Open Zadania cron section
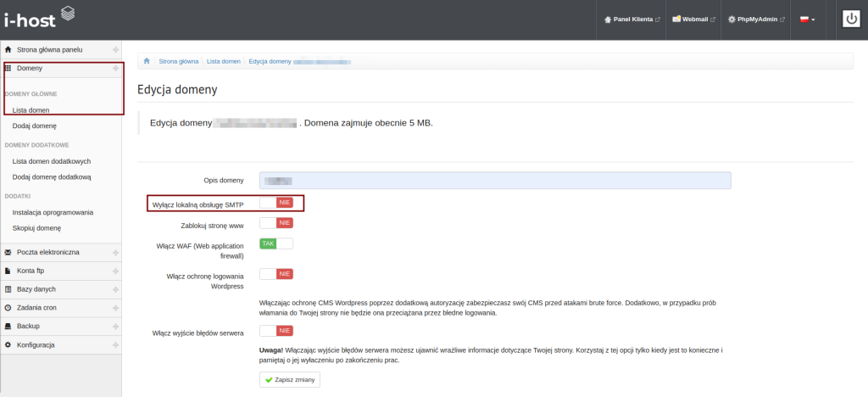Image resolution: width=868 pixels, height=397 pixels. coord(40,307)
